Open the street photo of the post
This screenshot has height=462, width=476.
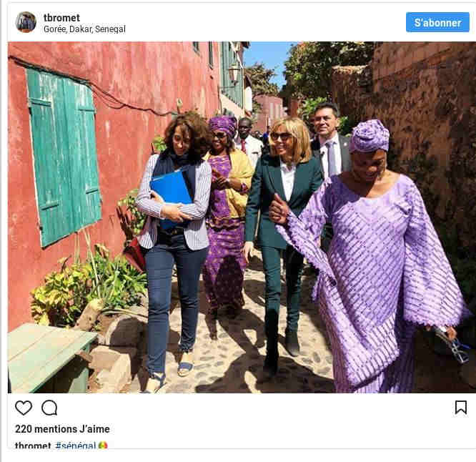pyautogui.click(x=242, y=217)
